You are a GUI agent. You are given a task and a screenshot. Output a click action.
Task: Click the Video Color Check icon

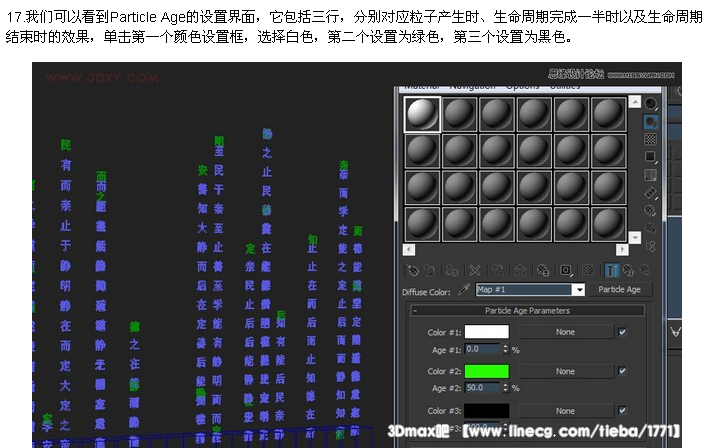point(650,175)
